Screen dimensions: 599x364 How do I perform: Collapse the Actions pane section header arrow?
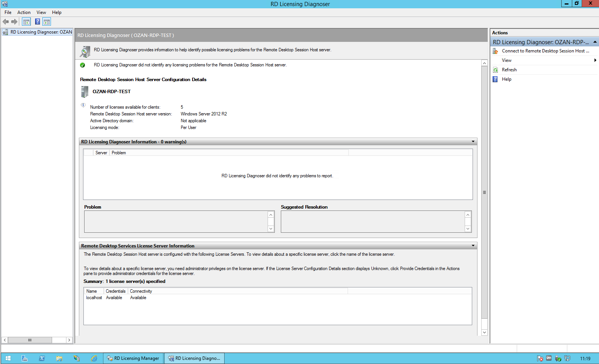[x=595, y=42]
